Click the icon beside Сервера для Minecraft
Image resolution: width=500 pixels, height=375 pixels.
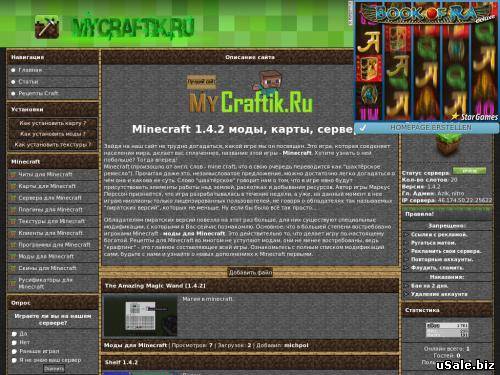(x=13, y=198)
